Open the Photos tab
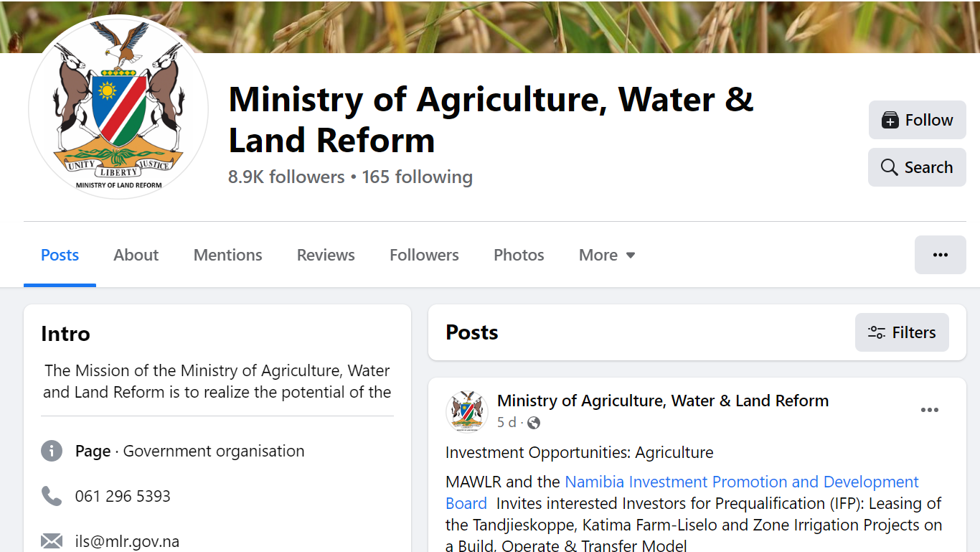This screenshot has width=980, height=552. point(519,255)
